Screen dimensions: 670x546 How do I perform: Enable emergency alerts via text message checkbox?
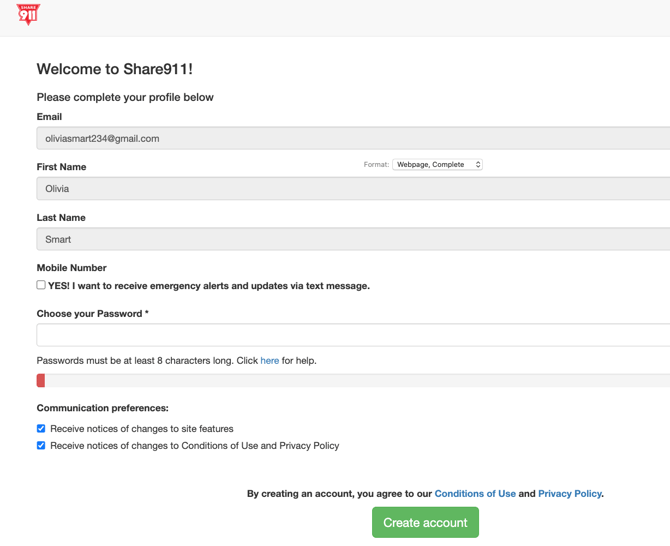(41, 285)
